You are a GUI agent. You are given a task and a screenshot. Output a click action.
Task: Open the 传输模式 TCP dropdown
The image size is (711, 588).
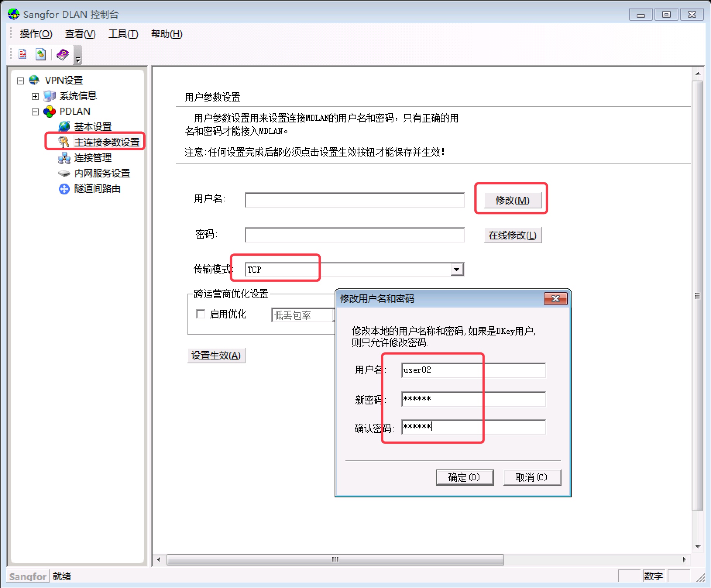(x=457, y=269)
